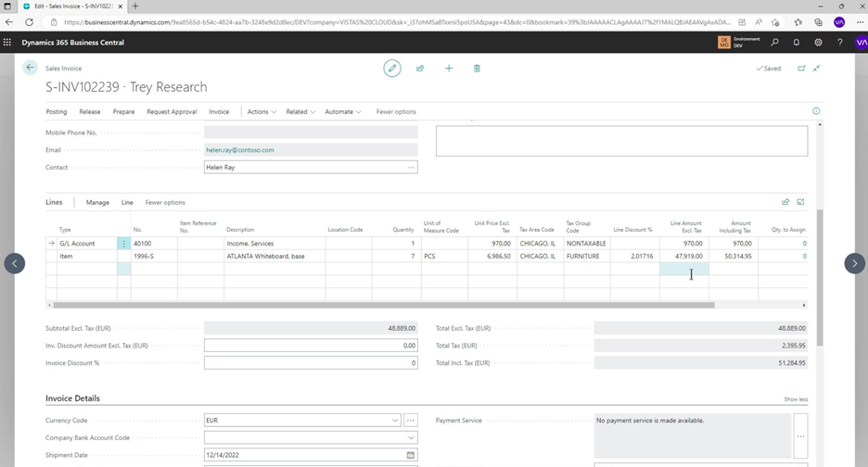The image size is (868, 467).
Task: Open the Manage tab in Lines
Action: point(97,202)
